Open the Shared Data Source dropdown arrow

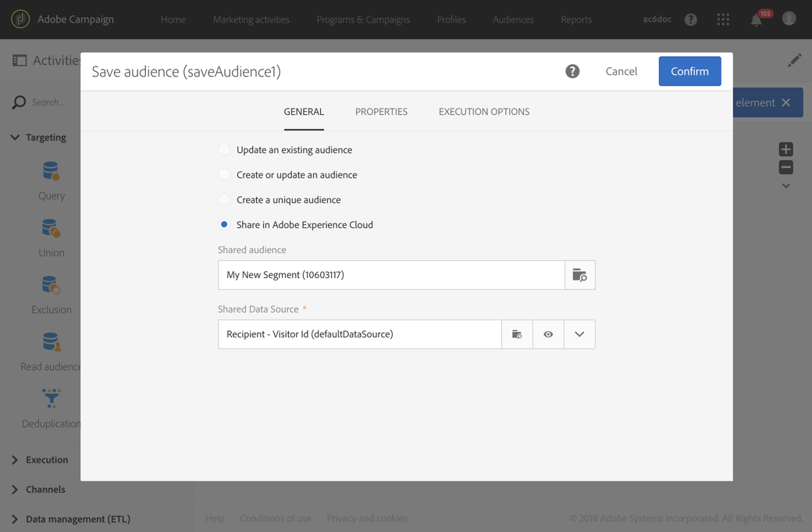579,334
